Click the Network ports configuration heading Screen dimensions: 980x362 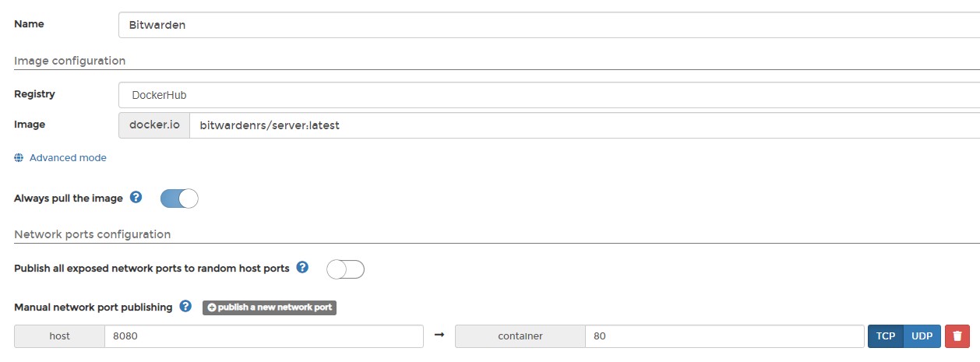93,234
